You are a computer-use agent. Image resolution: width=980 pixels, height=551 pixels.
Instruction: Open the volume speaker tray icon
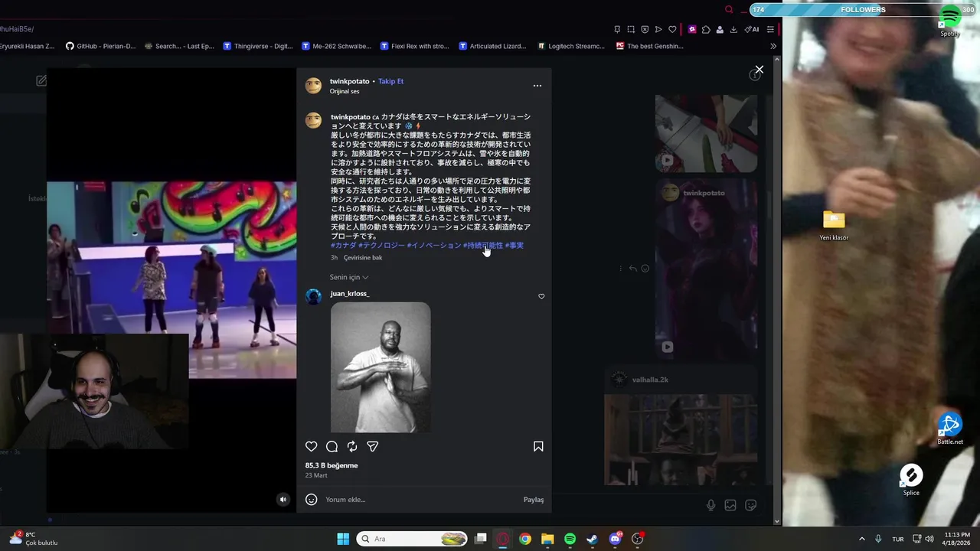click(929, 539)
